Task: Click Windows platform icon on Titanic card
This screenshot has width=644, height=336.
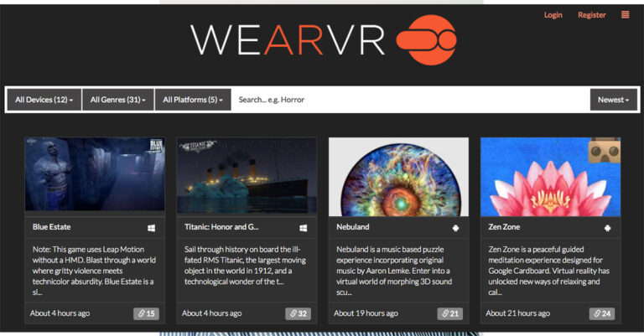Action: pos(303,228)
